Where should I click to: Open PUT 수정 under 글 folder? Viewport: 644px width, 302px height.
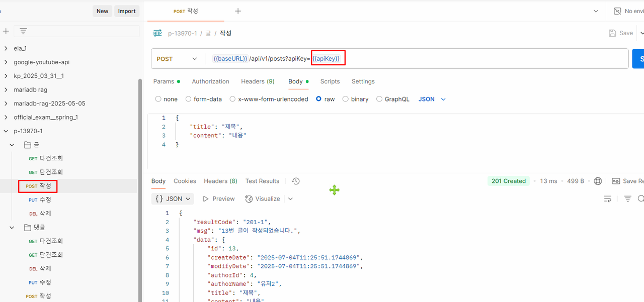[x=40, y=199]
